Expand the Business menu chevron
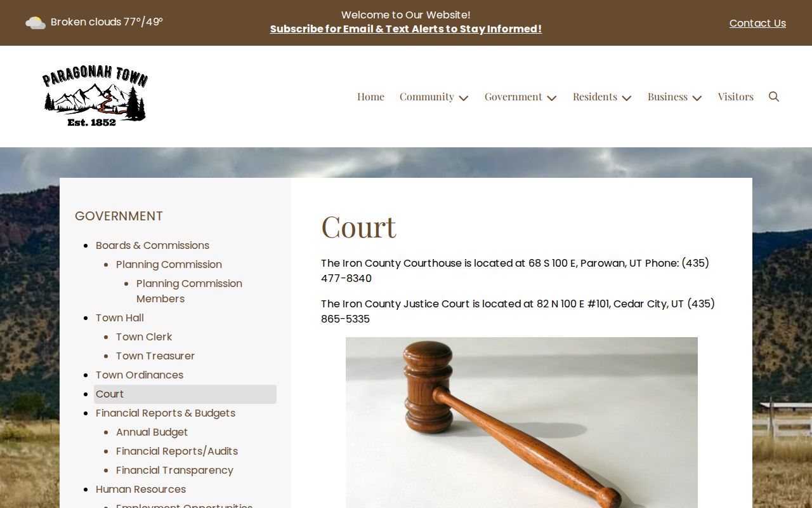 (x=697, y=98)
